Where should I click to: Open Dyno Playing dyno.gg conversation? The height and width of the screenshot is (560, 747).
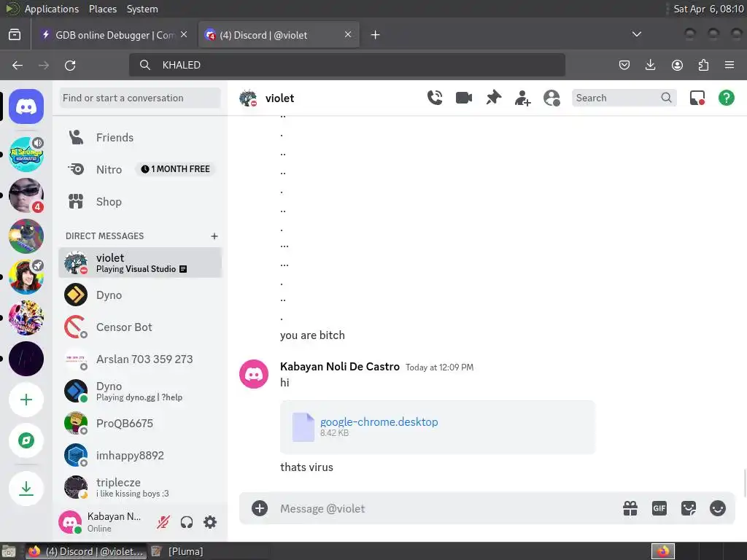tap(140, 391)
